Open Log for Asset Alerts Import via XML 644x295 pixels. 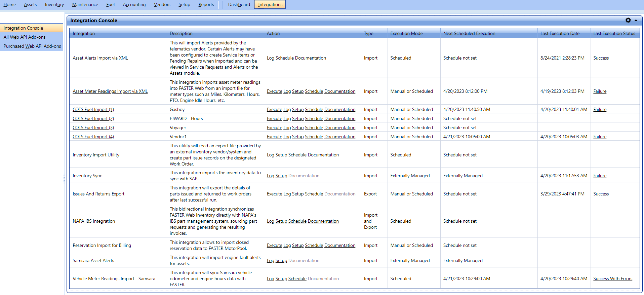coord(270,58)
